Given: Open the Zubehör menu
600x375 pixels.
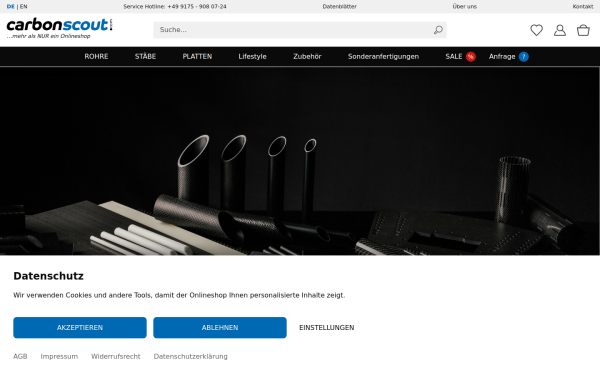Looking at the screenshot, I should tap(307, 57).
